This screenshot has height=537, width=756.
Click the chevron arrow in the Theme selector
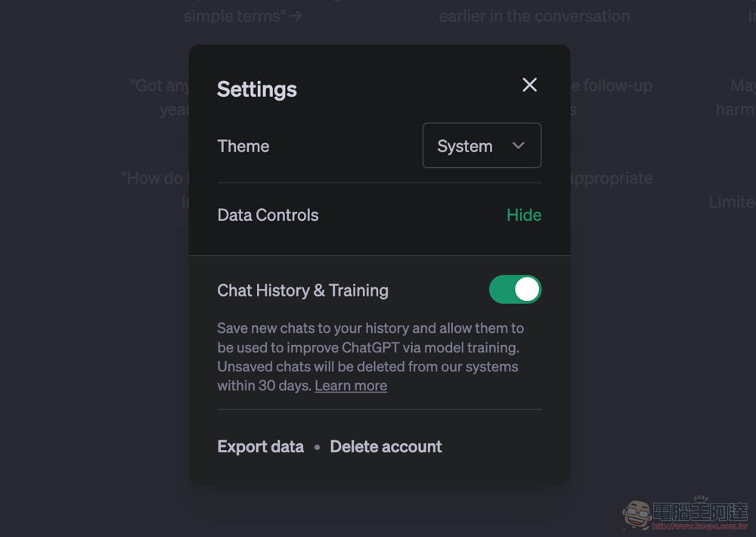point(519,146)
